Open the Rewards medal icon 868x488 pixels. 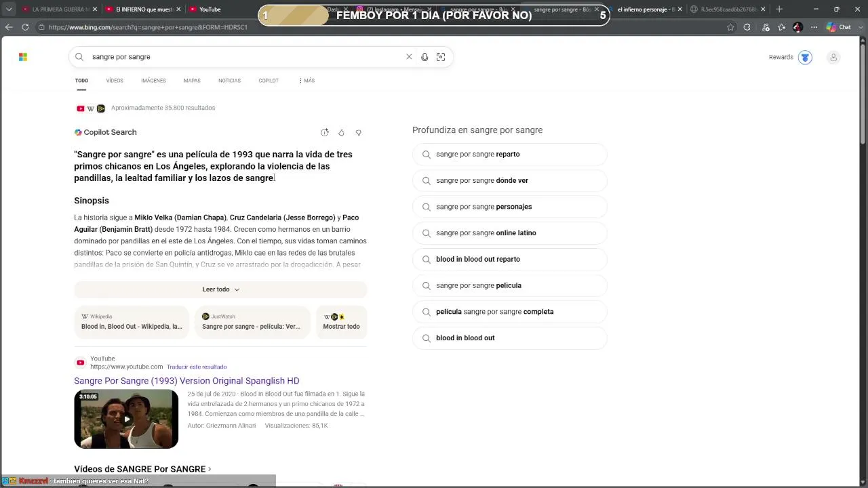coord(805,58)
